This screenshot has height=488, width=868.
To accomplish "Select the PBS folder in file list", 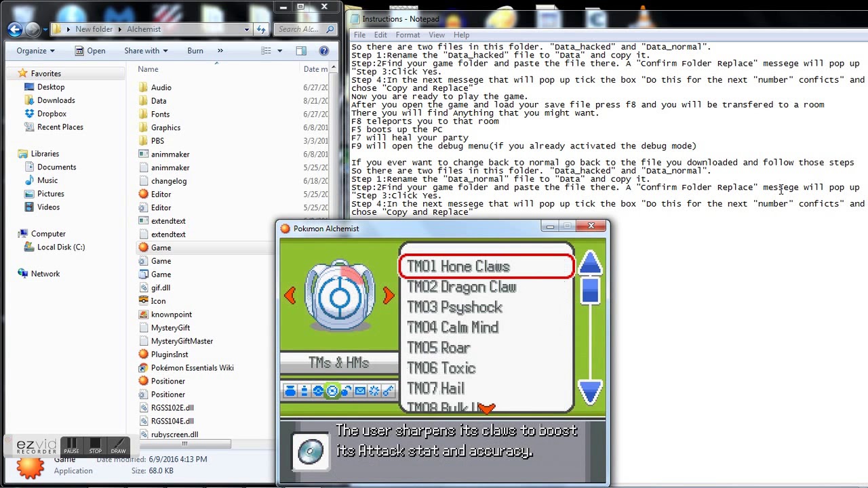I will (157, 141).
